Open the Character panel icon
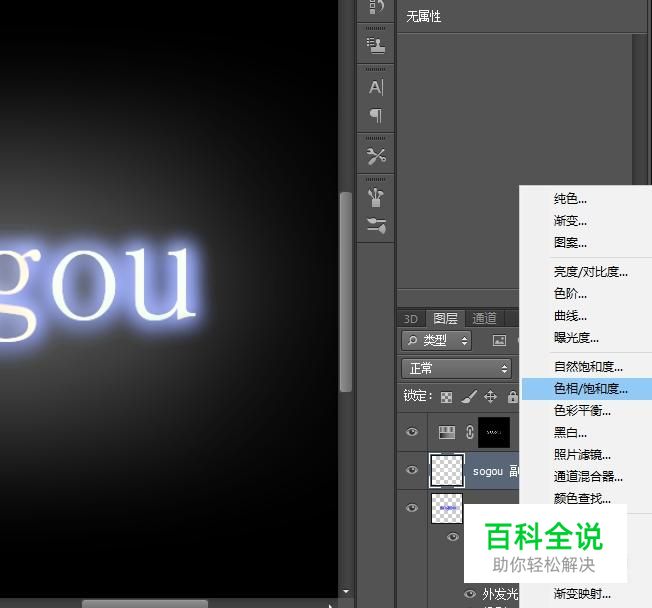 tap(376, 87)
